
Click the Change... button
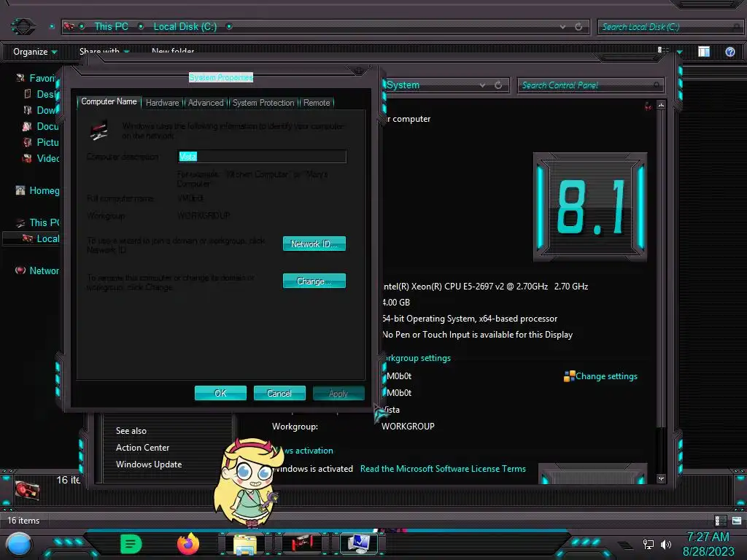point(314,281)
